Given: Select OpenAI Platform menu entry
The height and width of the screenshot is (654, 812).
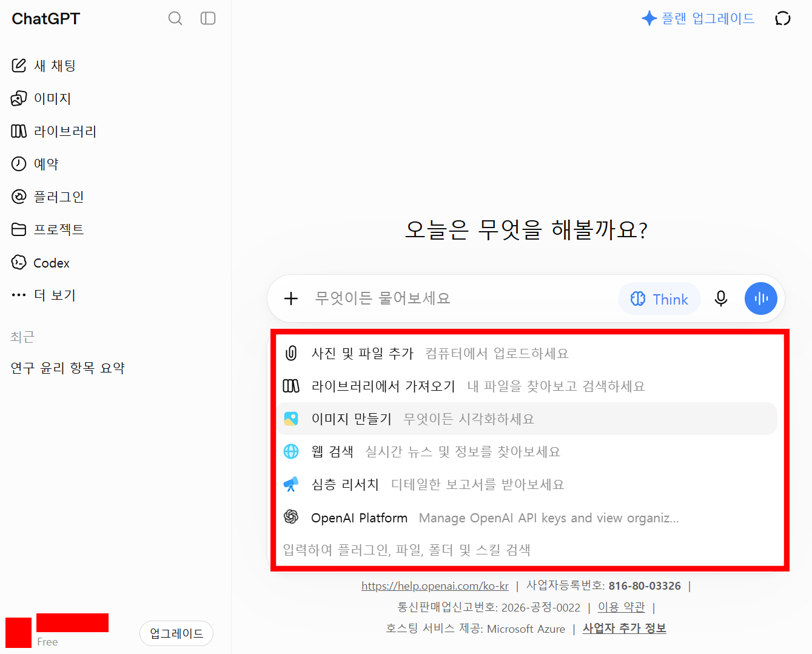Looking at the screenshot, I should (527, 517).
